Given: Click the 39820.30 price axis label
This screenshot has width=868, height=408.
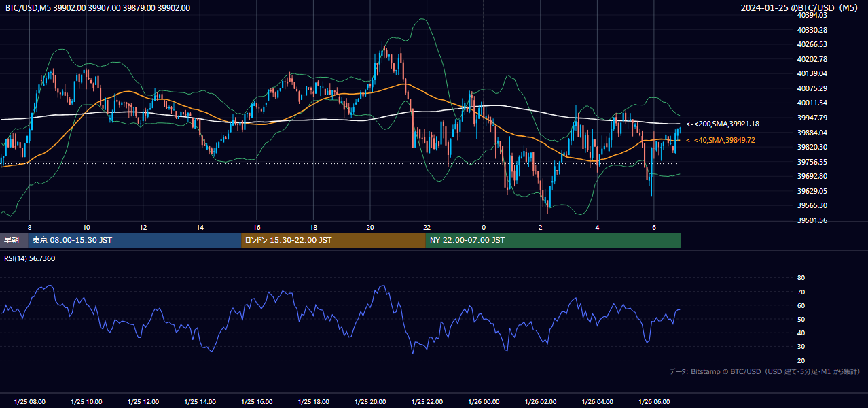Looking at the screenshot, I should pyautogui.click(x=812, y=147).
